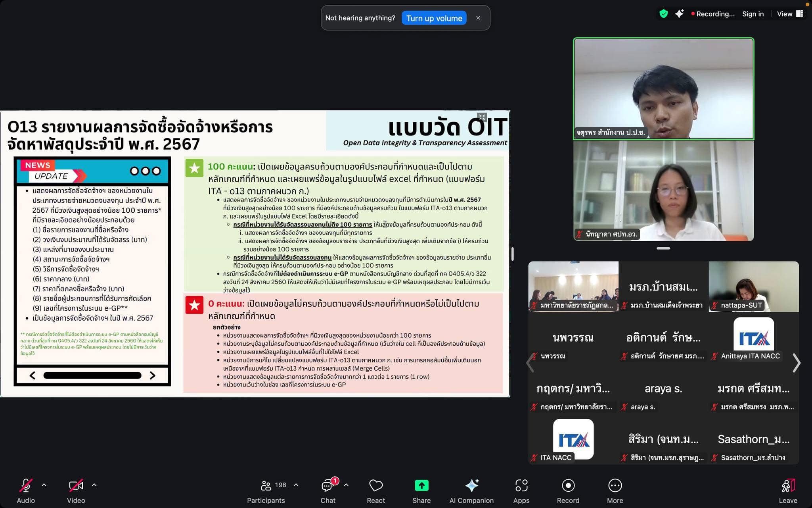The image size is (812, 508).
Task: Click the black scrollbar bar in slide mockup
Action: [92, 375]
